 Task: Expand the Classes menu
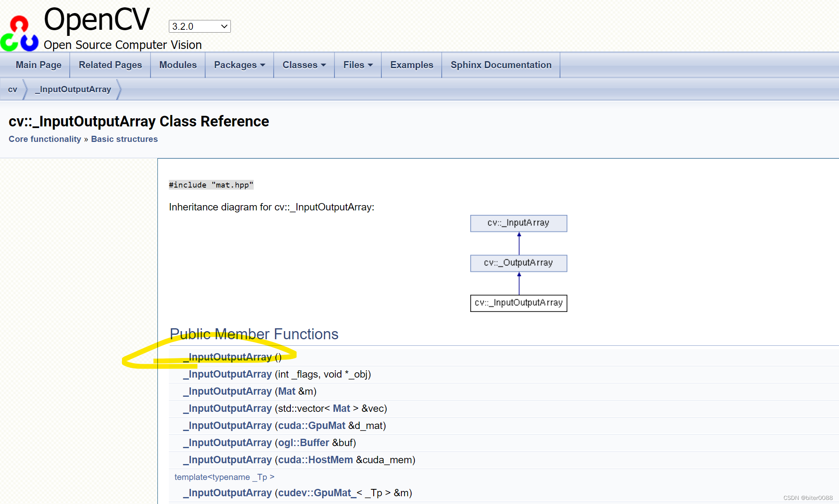point(304,65)
